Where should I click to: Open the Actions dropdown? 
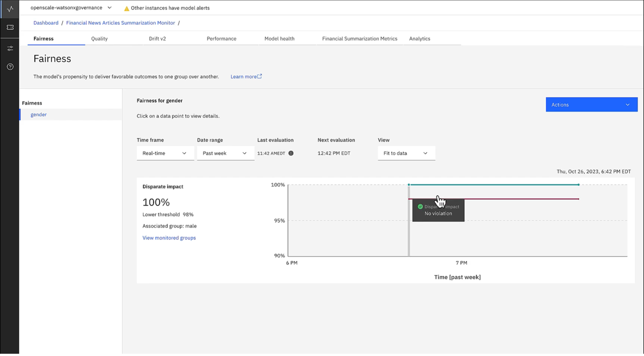click(x=591, y=104)
